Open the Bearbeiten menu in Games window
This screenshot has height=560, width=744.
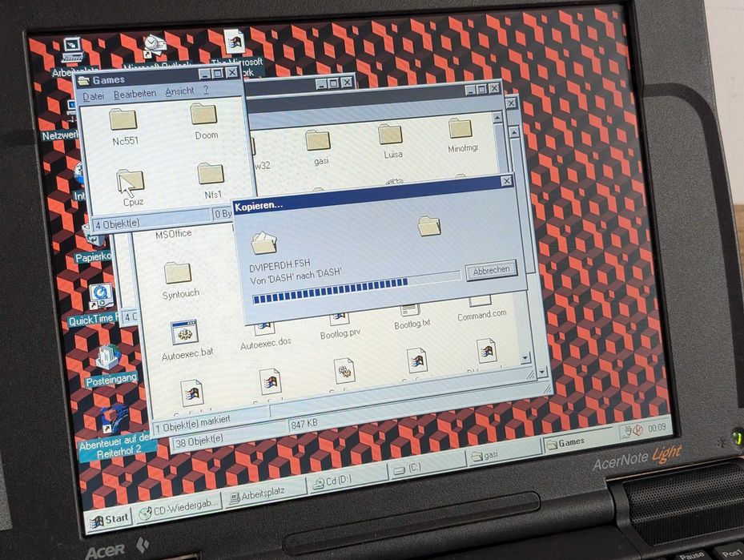pos(135,94)
